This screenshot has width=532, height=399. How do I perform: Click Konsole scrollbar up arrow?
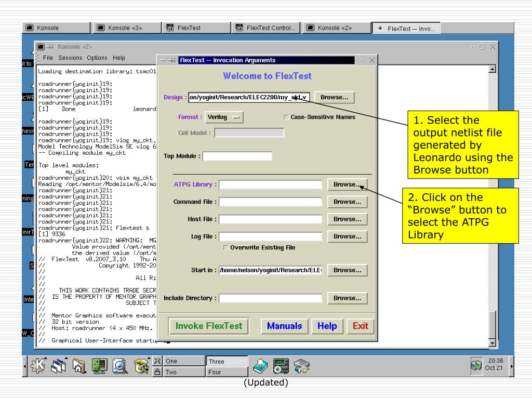coord(493,69)
